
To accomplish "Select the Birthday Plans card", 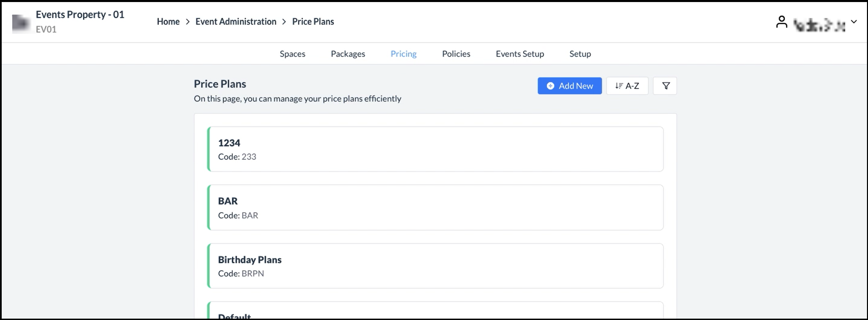I will click(435, 266).
